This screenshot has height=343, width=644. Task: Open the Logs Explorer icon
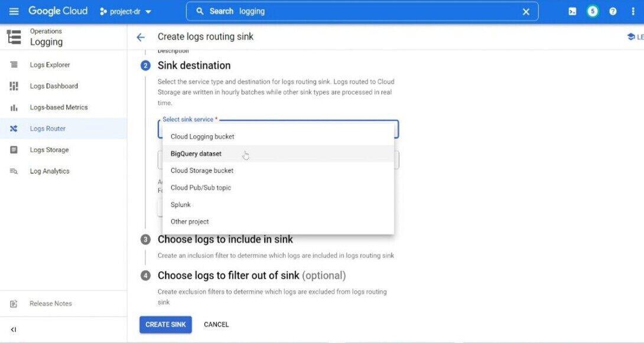(14, 65)
